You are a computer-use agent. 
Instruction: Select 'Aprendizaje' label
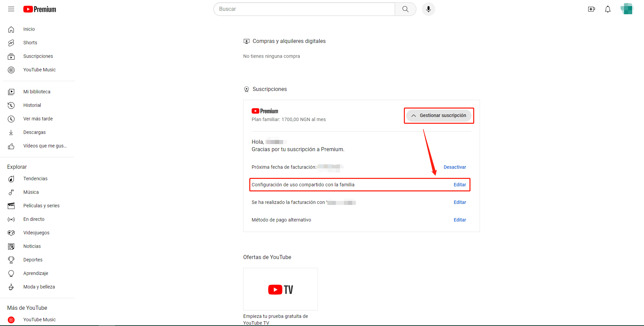click(x=36, y=273)
